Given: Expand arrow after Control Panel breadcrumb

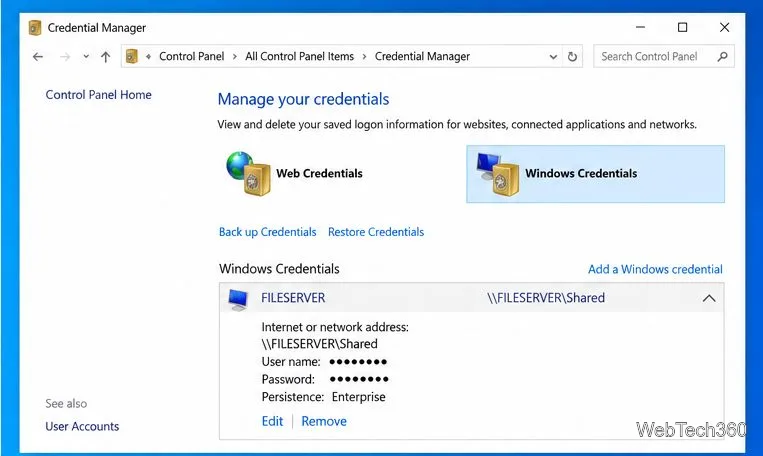Looking at the screenshot, I should point(235,57).
